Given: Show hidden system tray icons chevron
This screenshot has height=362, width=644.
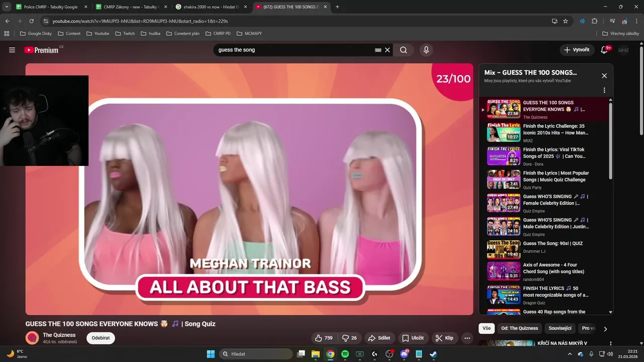Looking at the screenshot, I should pos(570,354).
